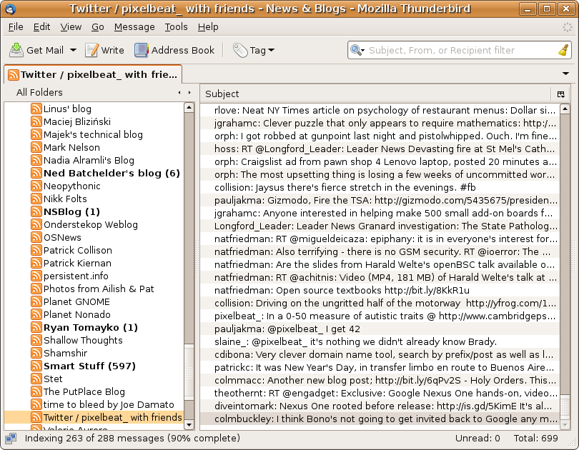
Task: Click the RSS icon beside Stet
Action: (x=36, y=379)
